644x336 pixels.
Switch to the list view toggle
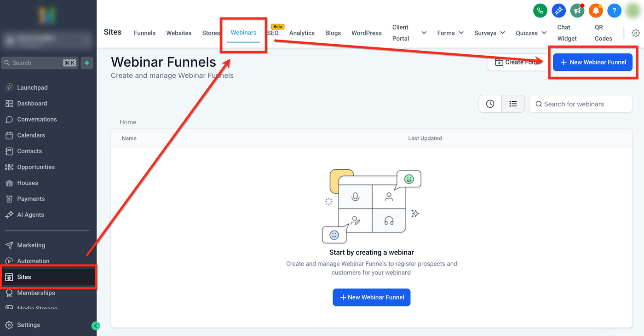513,104
